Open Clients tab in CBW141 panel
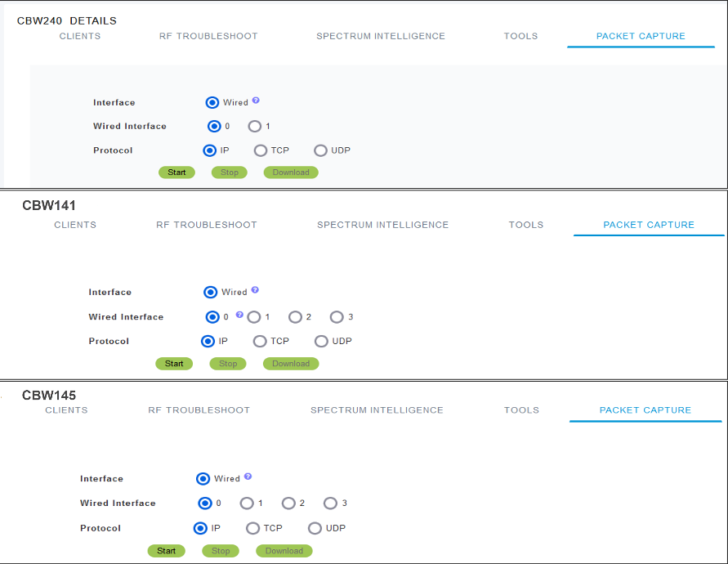Image resolution: width=728 pixels, height=564 pixels. click(x=75, y=225)
